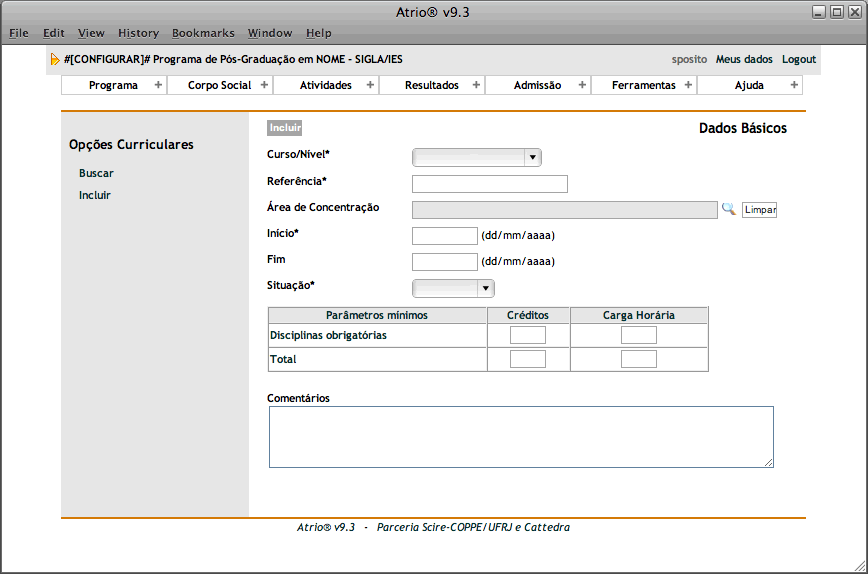The width and height of the screenshot is (868, 574).
Task: Open the Situação dropdown
Action: pyautogui.click(x=454, y=288)
